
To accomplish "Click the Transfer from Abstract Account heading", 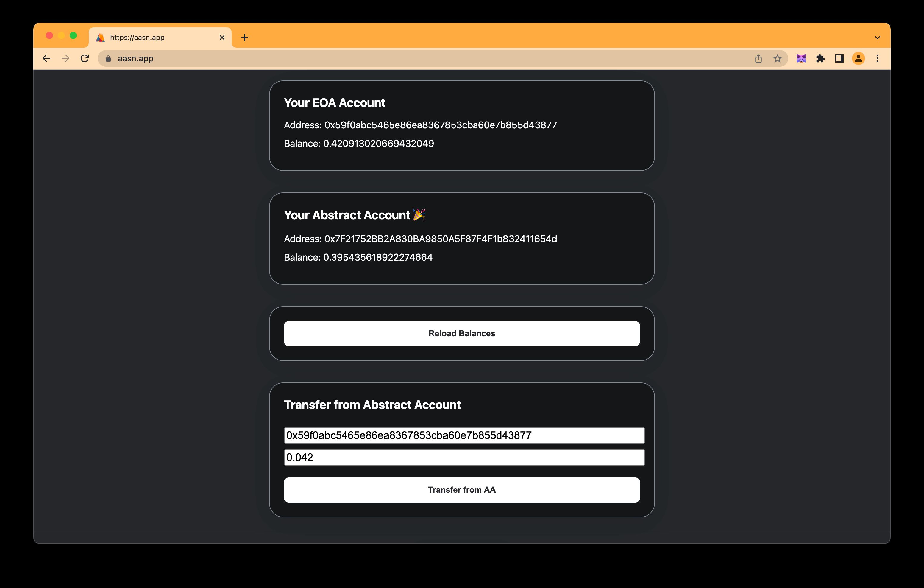I will [372, 405].
